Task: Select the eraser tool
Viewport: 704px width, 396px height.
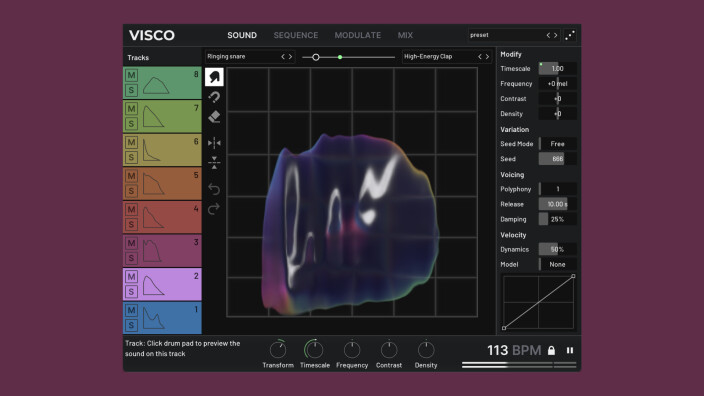Action: coord(214,117)
